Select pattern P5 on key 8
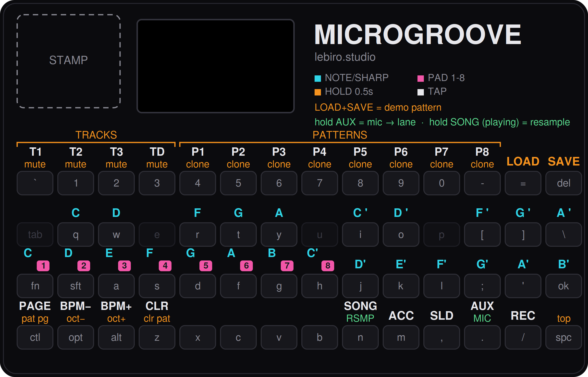The width and height of the screenshot is (588, 377). pos(360,183)
